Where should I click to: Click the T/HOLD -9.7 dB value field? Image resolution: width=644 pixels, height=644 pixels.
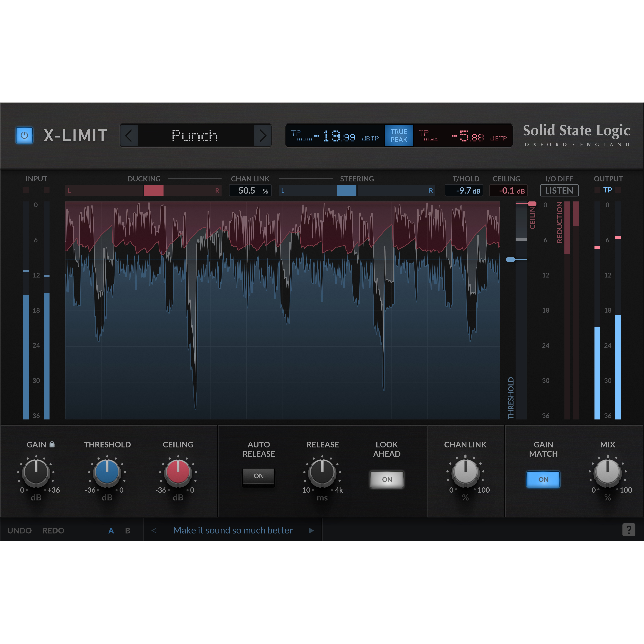[x=464, y=191]
